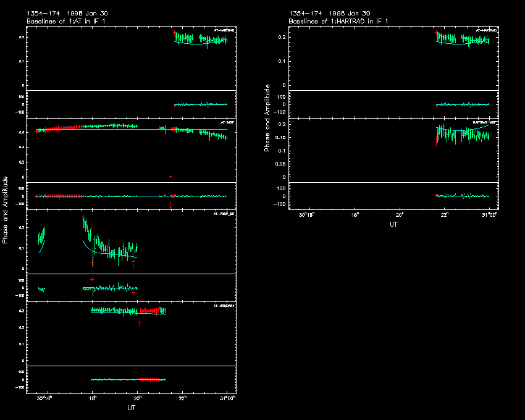Click the AT-USUDA64 baseline label
Screen dimensions: 525x420
click(x=224, y=306)
